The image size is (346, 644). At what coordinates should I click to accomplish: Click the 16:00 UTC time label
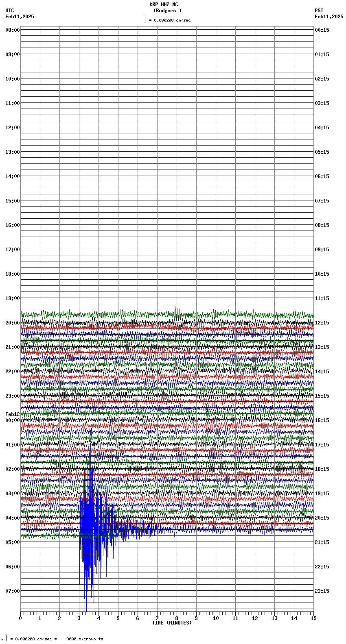point(13,225)
